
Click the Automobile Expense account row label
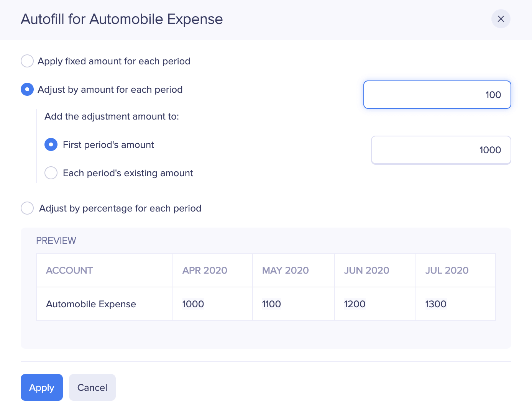point(91,304)
